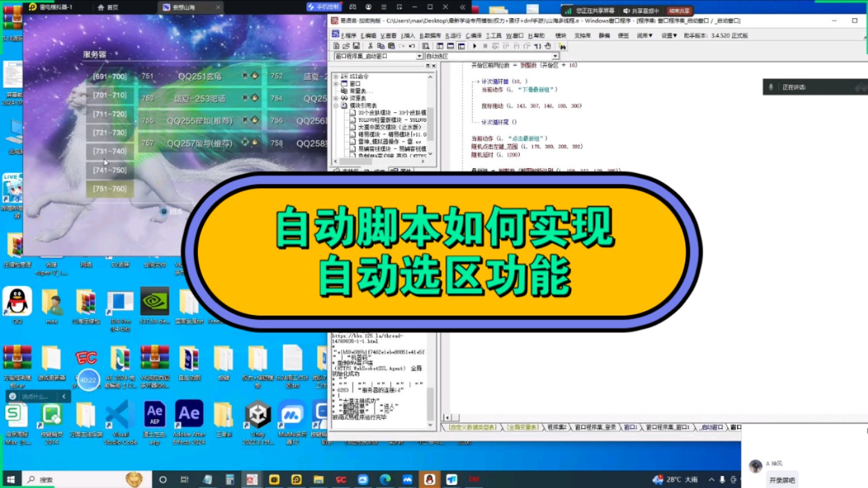This screenshot has height=488, width=868.
Task: Click the Save icon in the IDE toolbar
Action: pyautogui.click(x=356, y=46)
